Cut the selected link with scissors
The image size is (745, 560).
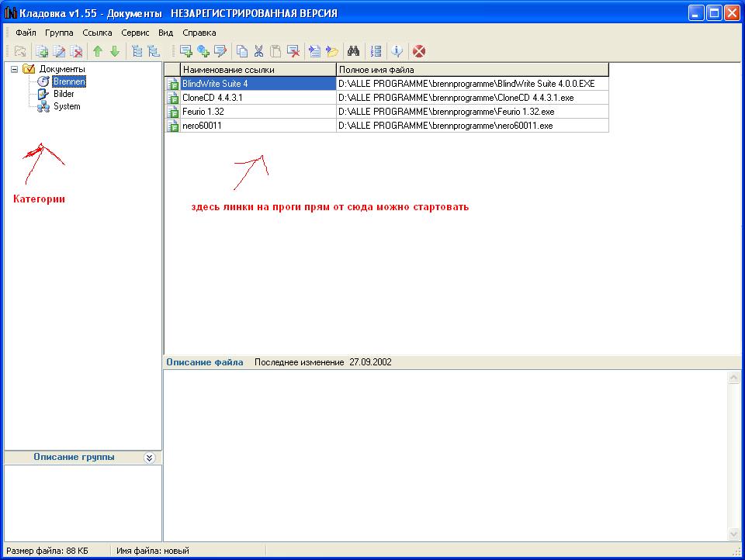(259, 51)
